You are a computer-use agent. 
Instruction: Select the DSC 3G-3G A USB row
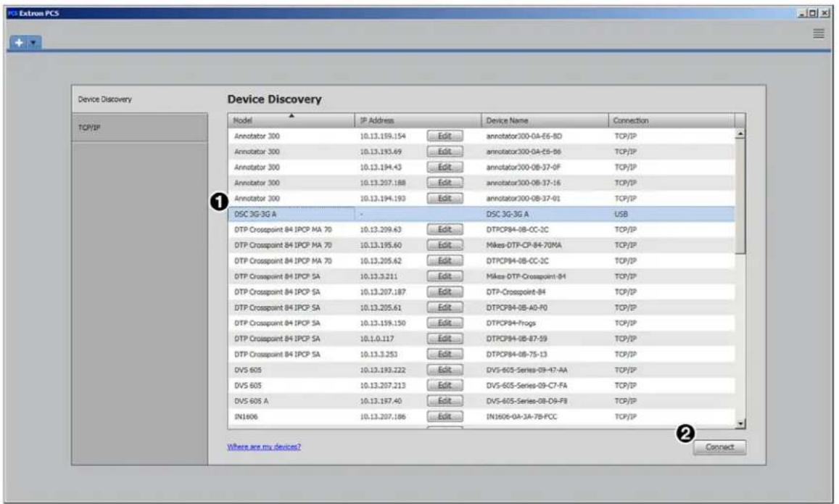[x=482, y=214]
